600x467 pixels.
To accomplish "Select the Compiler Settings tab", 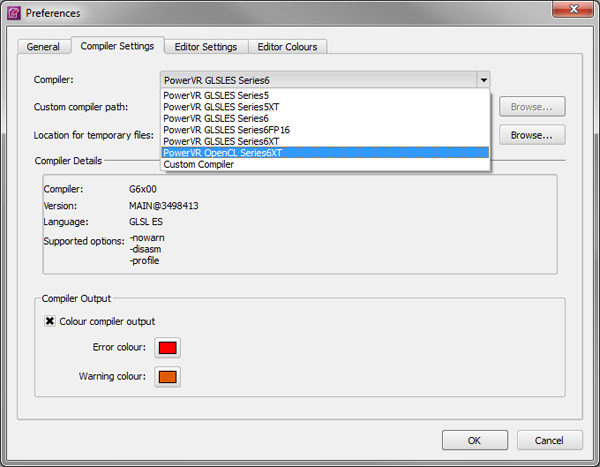I will pyautogui.click(x=117, y=46).
